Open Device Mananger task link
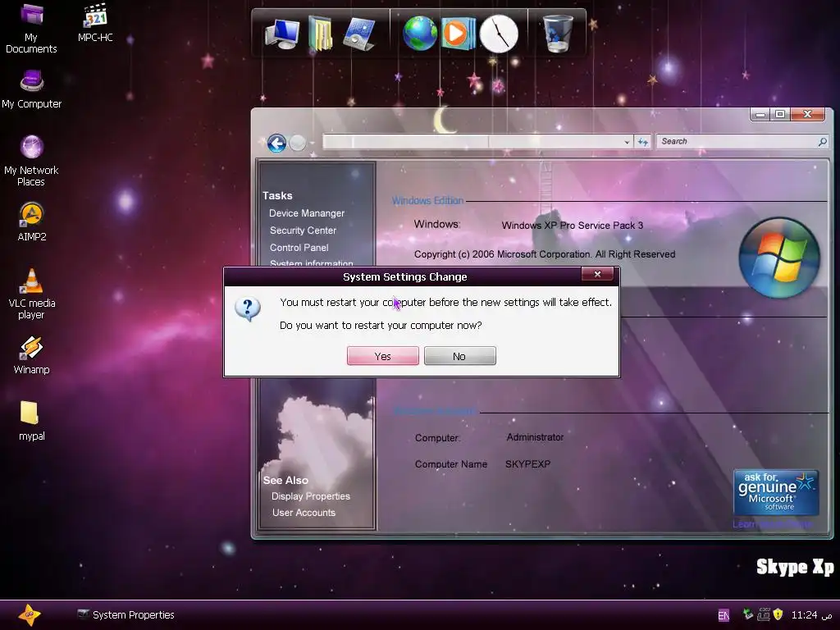This screenshot has height=630, width=840. pos(307,213)
